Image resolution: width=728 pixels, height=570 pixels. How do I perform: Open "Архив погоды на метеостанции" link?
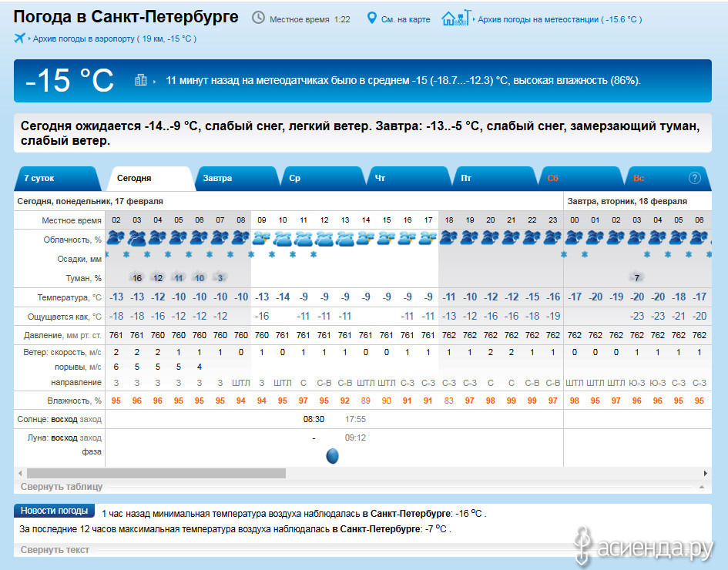click(560, 19)
